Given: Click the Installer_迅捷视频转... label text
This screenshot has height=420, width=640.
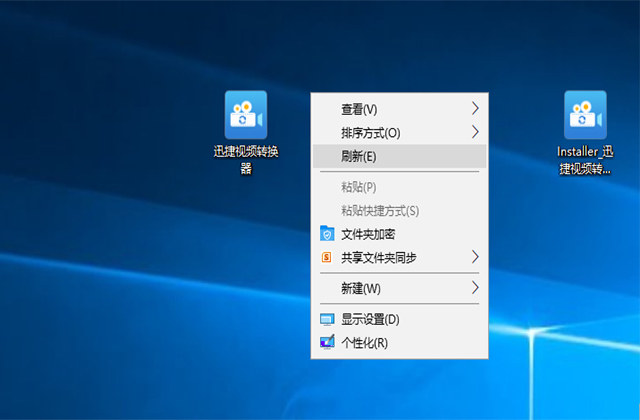Looking at the screenshot, I should click(585, 160).
